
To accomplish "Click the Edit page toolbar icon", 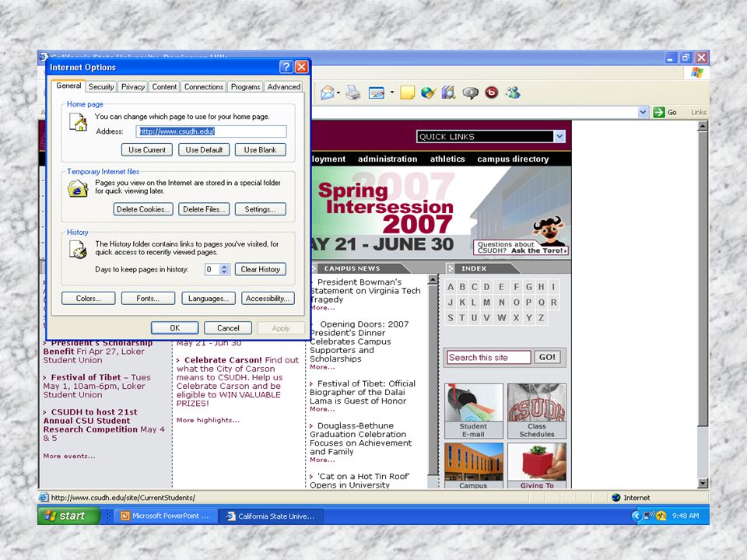I will [x=377, y=93].
